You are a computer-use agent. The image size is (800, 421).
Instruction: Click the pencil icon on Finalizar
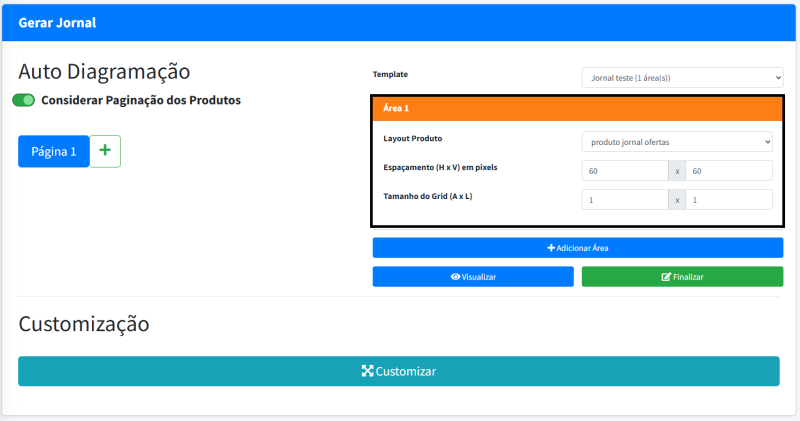(x=666, y=277)
